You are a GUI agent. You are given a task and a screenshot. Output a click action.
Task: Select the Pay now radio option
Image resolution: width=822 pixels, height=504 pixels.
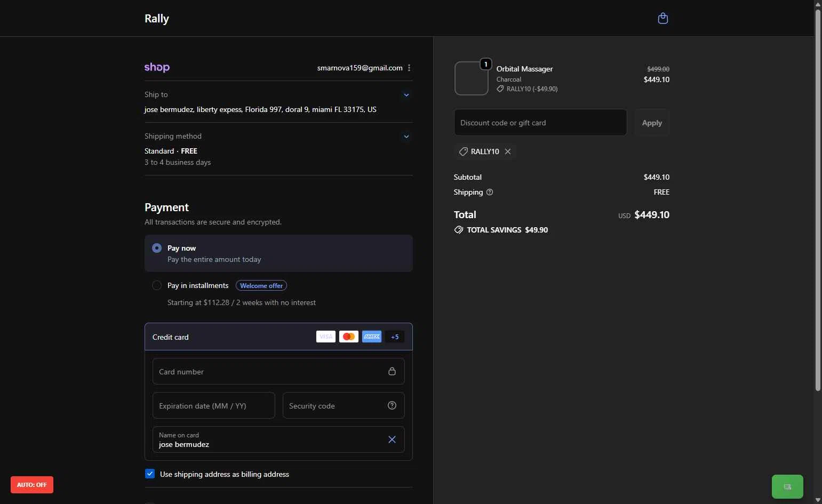click(x=157, y=248)
